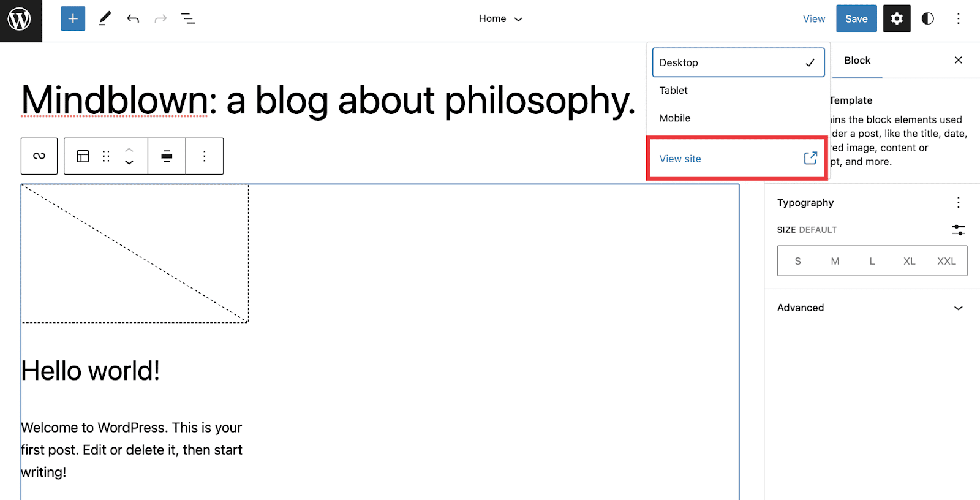This screenshot has height=500, width=980.
Task: Open the editor Options three-dot menu
Action: point(959,18)
